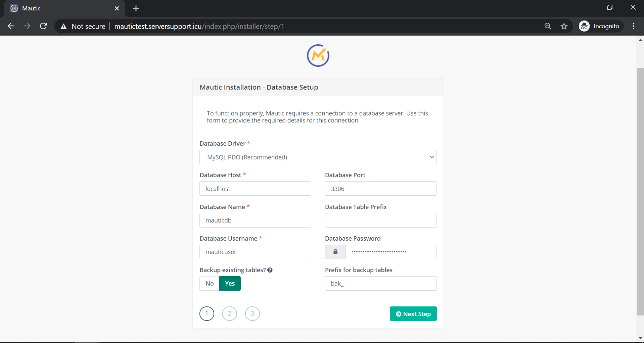Open new tab with plus icon
Image resolution: width=644 pixels, height=343 pixels.
tap(136, 8)
